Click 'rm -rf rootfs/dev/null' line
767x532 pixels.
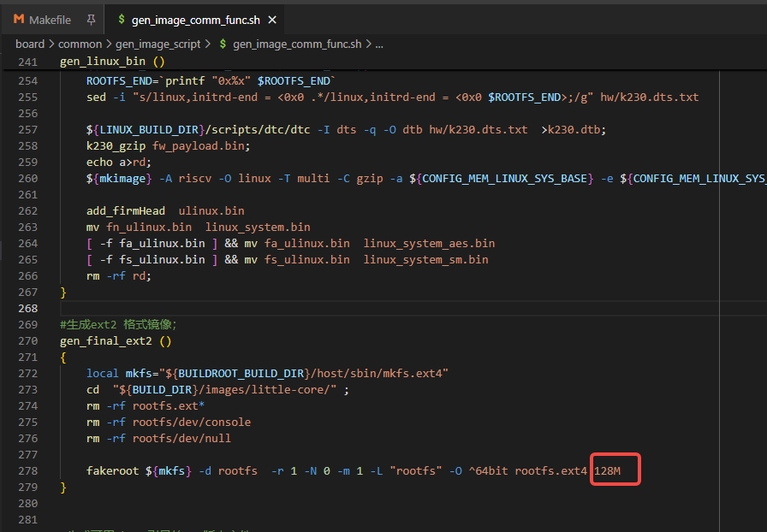pos(158,438)
